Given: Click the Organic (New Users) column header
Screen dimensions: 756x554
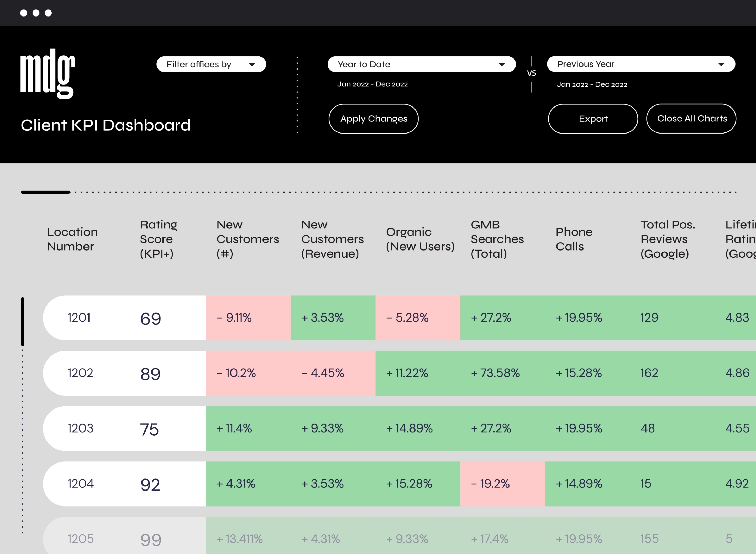Looking at the screenshot, I should point(420,239).
